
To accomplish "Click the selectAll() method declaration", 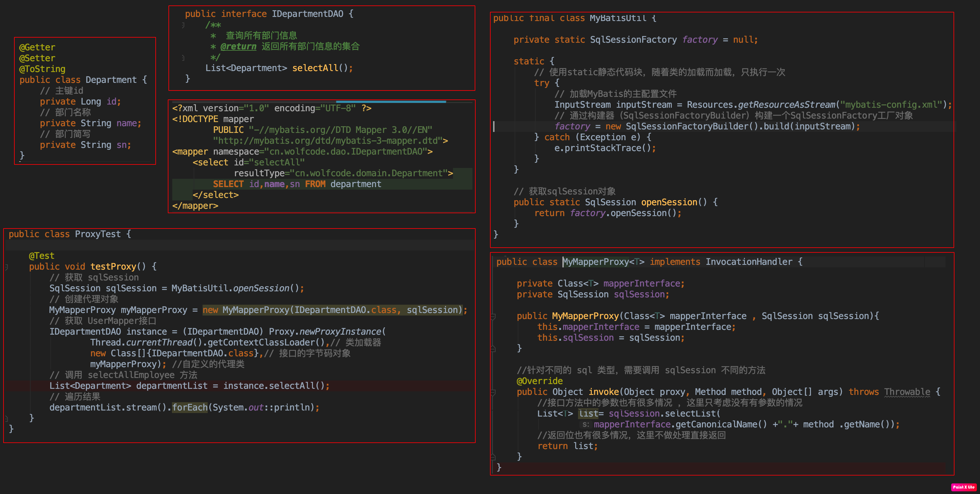I will pyautogui.click(x=279, y=68).
